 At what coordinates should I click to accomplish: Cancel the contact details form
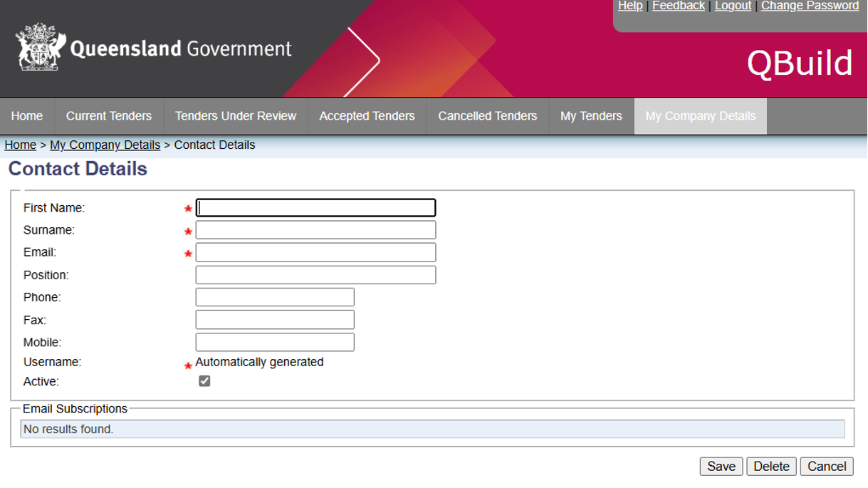[x=827, y=466]
